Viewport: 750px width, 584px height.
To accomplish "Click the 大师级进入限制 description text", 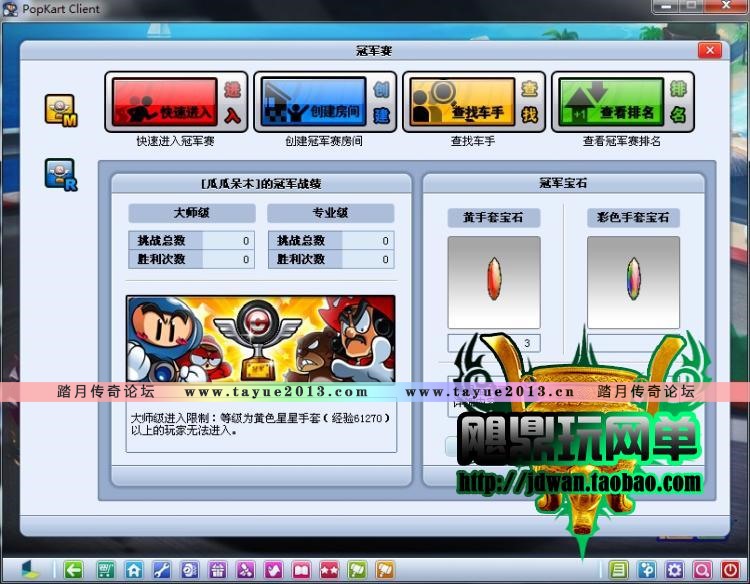I will (x=260, y=424).
